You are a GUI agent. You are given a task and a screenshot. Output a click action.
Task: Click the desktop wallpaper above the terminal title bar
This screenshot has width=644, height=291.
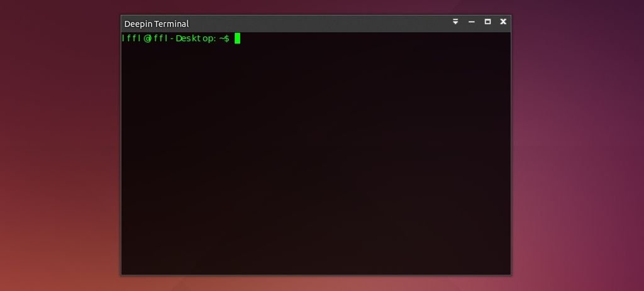click(x=316, y=7)
